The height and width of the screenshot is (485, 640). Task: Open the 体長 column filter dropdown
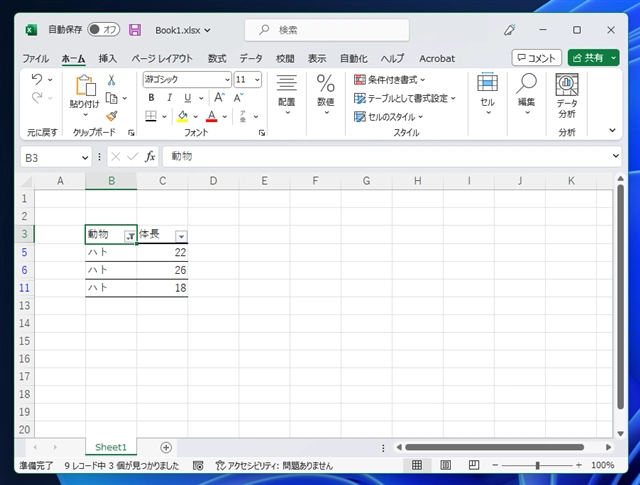(180, 235)
